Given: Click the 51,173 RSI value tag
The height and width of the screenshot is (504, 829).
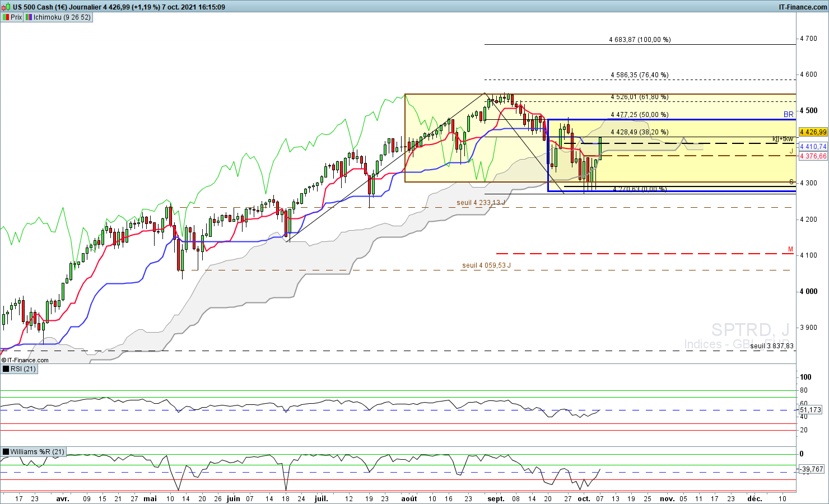Looking at the screenshot, I should [811, 410].
